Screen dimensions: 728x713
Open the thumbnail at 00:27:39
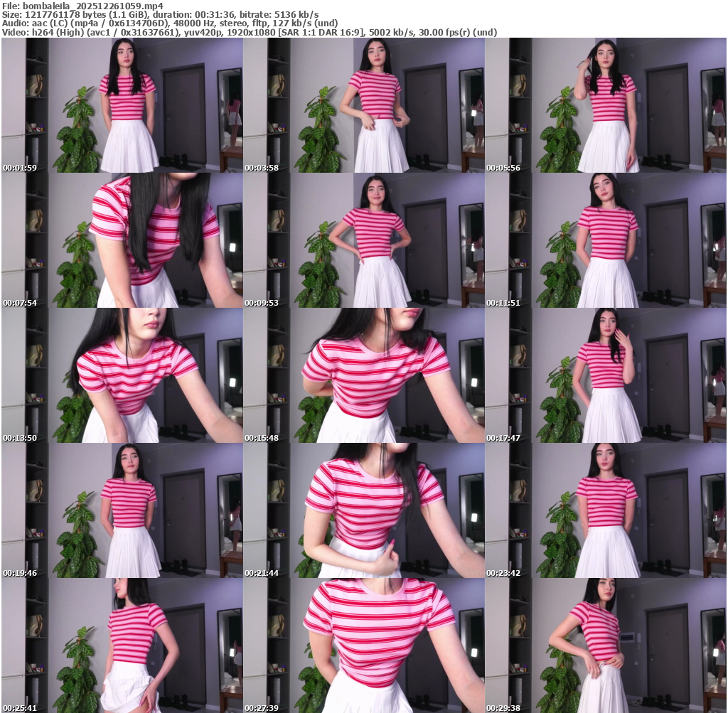point(363,645)
